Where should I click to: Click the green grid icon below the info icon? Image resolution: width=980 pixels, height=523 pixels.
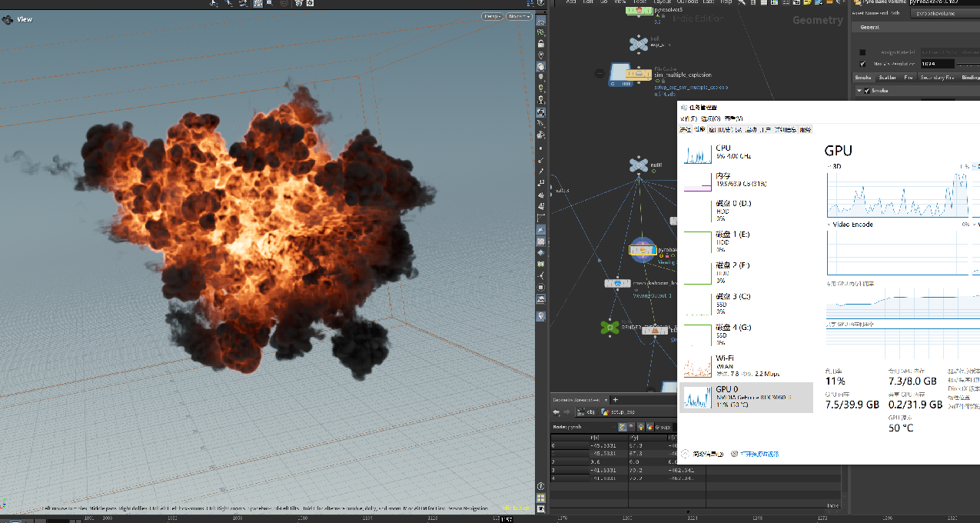coord(542,497)
